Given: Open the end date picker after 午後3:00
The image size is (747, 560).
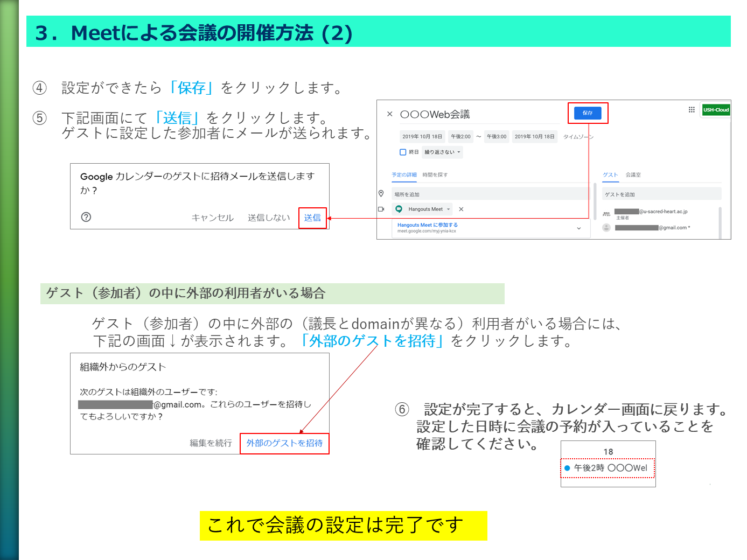Looking at the screenshot, I should (534, 137).
